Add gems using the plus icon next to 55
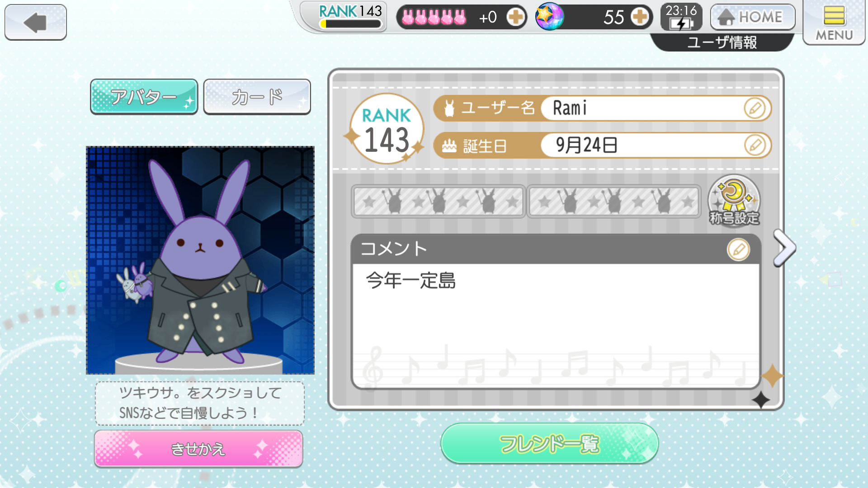This screenshot has width=868, height=488. pos(640,17)
